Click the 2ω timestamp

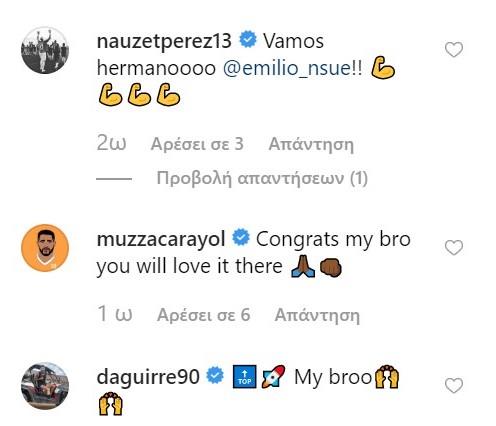111,144
